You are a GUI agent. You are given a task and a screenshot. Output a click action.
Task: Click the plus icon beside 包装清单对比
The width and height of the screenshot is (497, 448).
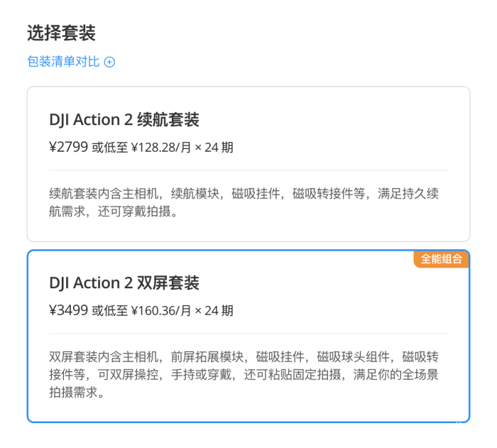click(109, 62)
